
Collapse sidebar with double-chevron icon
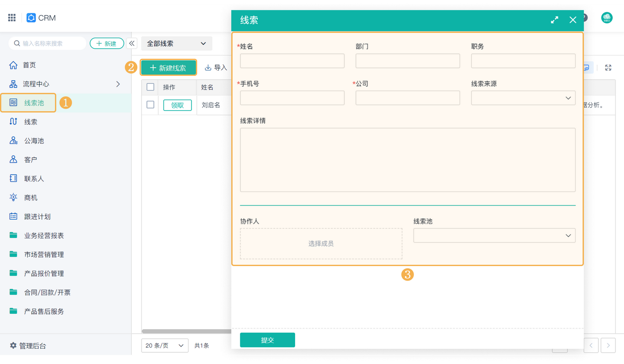[x=132, y=43]
